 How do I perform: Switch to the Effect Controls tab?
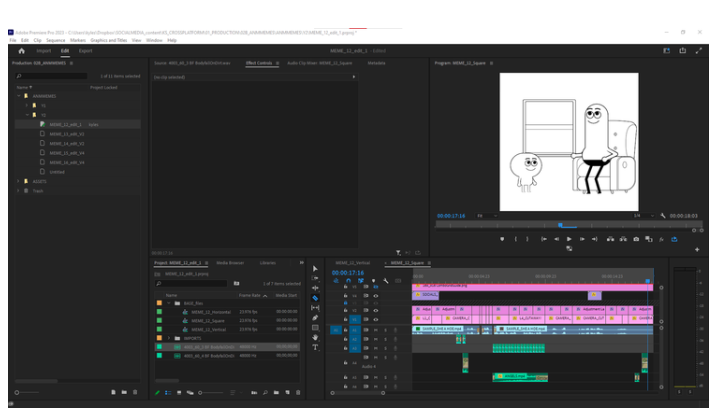coord(259,63)
